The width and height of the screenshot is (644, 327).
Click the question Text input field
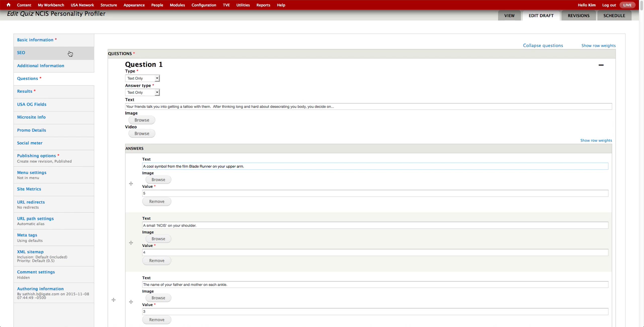368,107
